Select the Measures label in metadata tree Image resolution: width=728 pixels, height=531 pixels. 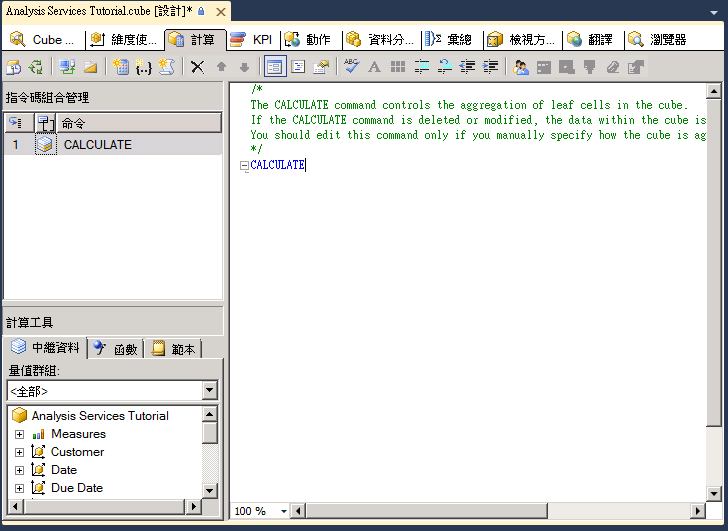coord(78,434)
